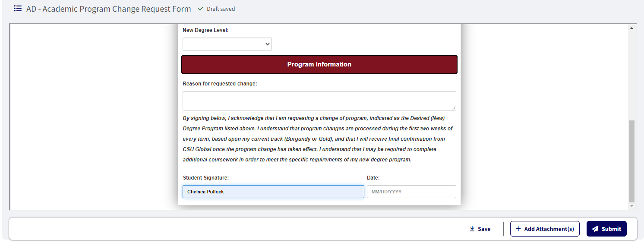Click the list menu icon beside form title

pos(18,9)
